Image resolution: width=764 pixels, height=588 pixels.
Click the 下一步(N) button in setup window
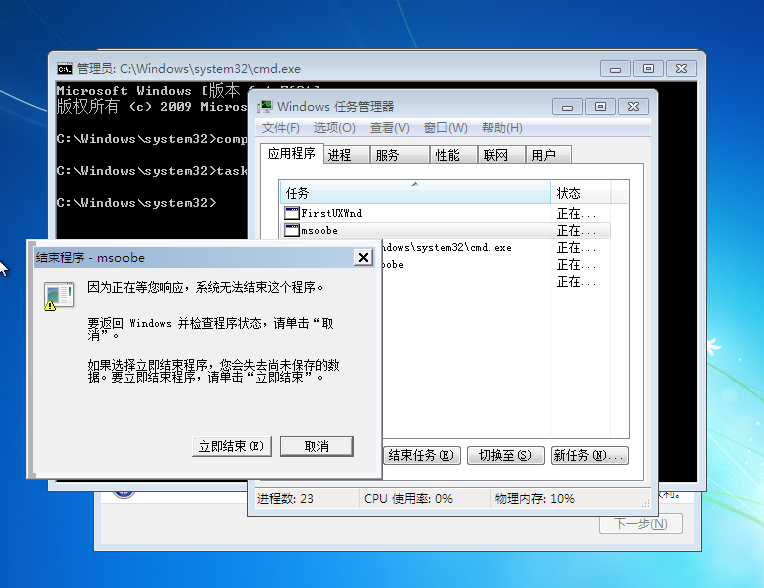641,524
